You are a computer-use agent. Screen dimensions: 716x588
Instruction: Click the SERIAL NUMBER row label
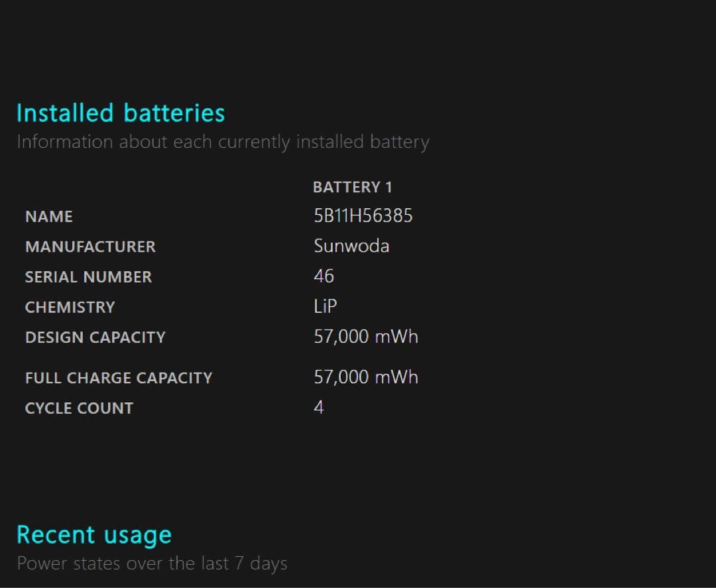[88, 277]
